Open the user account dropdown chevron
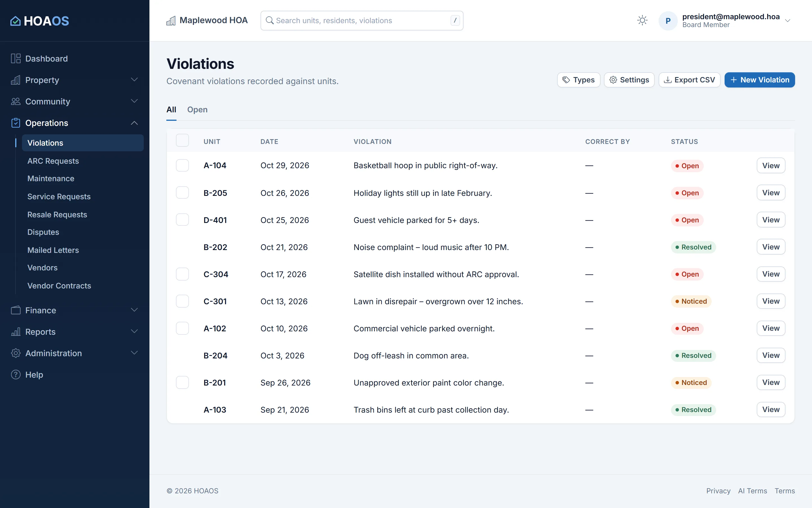This screenshot has width=812, height=508. point(787,21)
